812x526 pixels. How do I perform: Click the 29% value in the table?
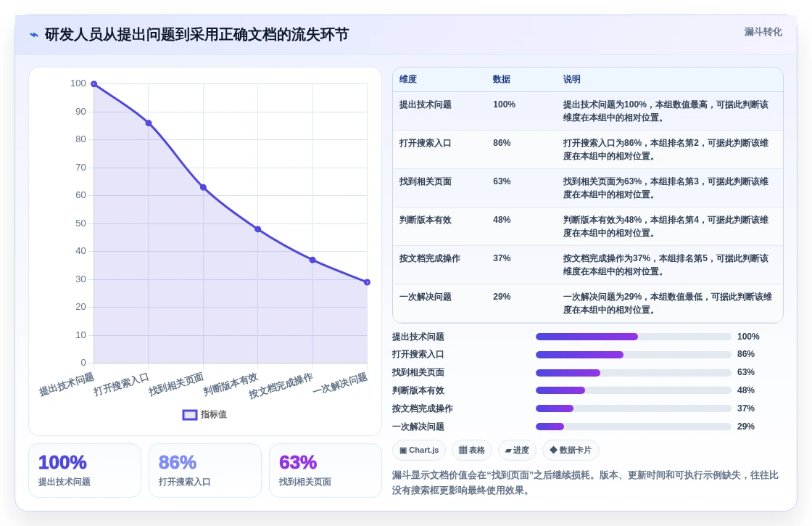tap(502, 297)
